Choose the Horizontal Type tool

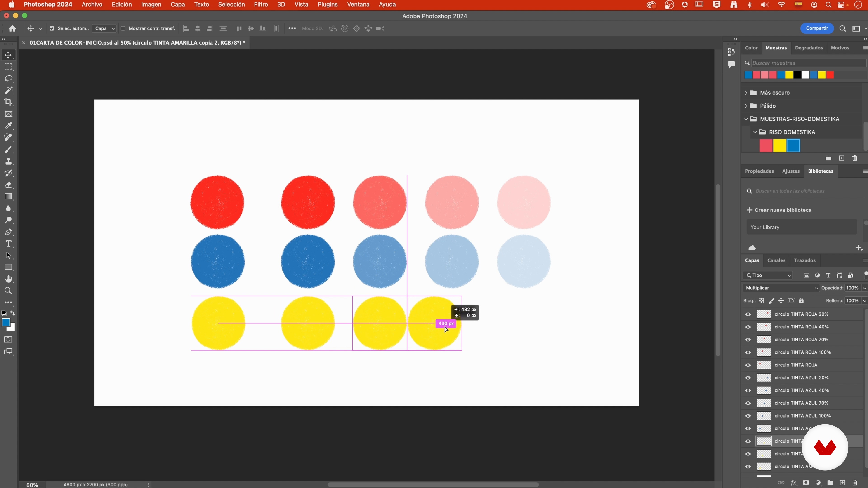tap(8, 244)
